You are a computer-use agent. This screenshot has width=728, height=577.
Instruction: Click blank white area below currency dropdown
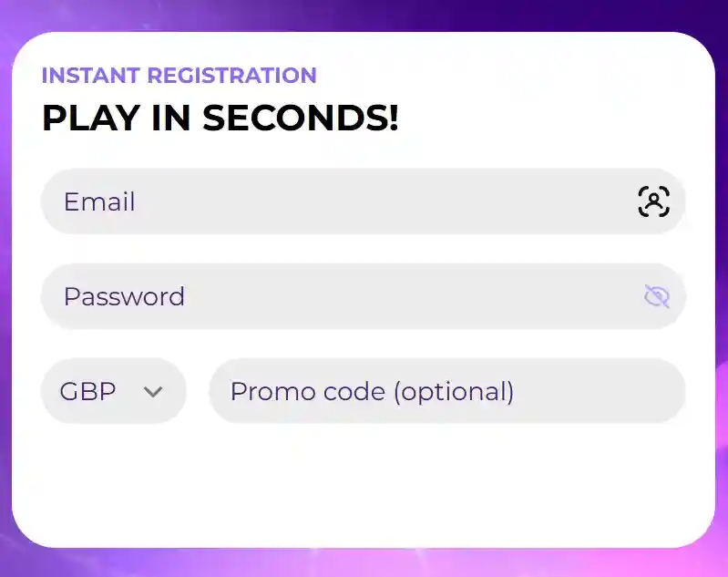[113, 483]
